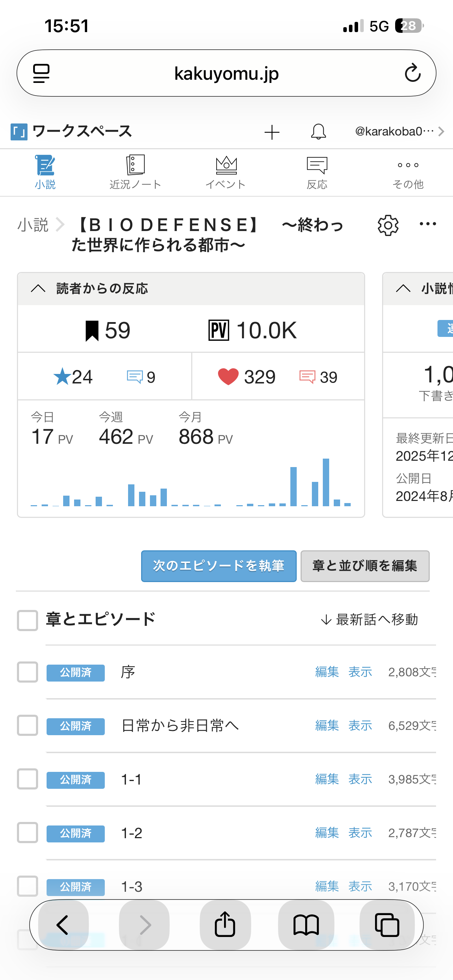Screen dimensions: 453x980
Task: Select the 日常から非日常へ episode checkbox
Action: (28, 726)
